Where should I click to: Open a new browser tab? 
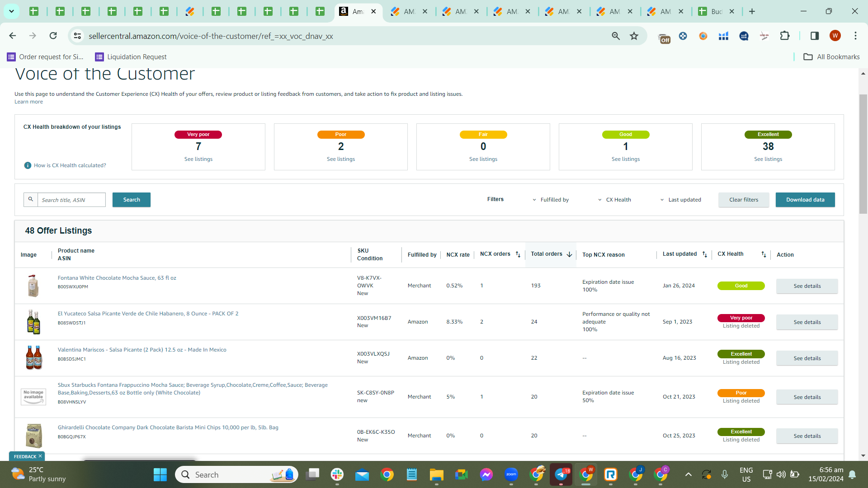pyautogui.click(x=752, y=12)
